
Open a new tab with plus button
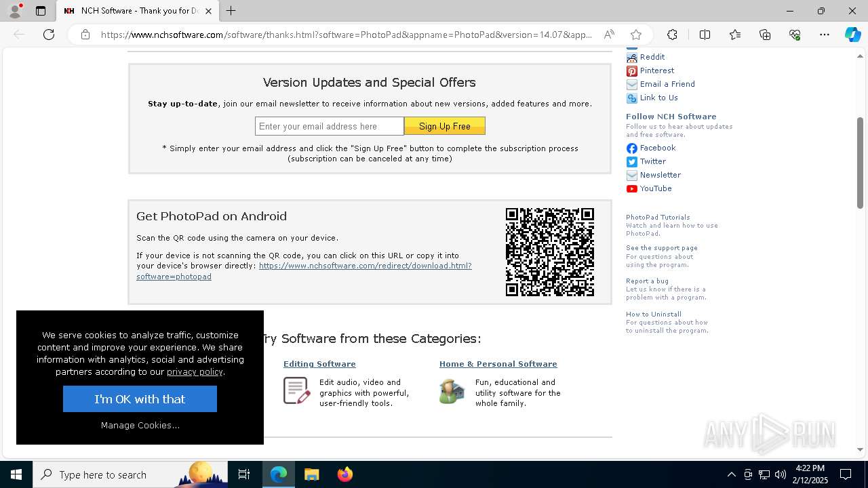click(231, 11)
